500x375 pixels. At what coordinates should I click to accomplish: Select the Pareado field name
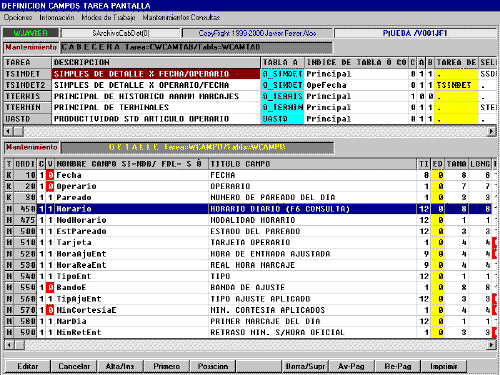pyautogui.click(x=131, y=197)
